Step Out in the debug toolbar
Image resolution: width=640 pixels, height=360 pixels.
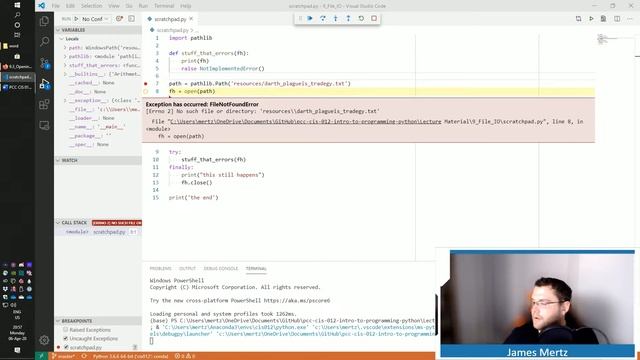(348, 18)
